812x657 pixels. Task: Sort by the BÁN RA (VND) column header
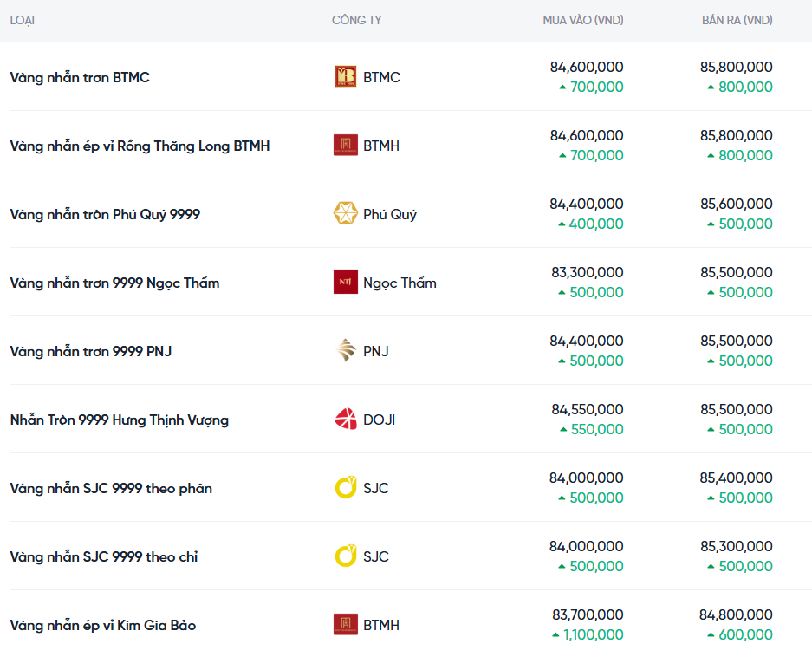click(x=737, y=20)
